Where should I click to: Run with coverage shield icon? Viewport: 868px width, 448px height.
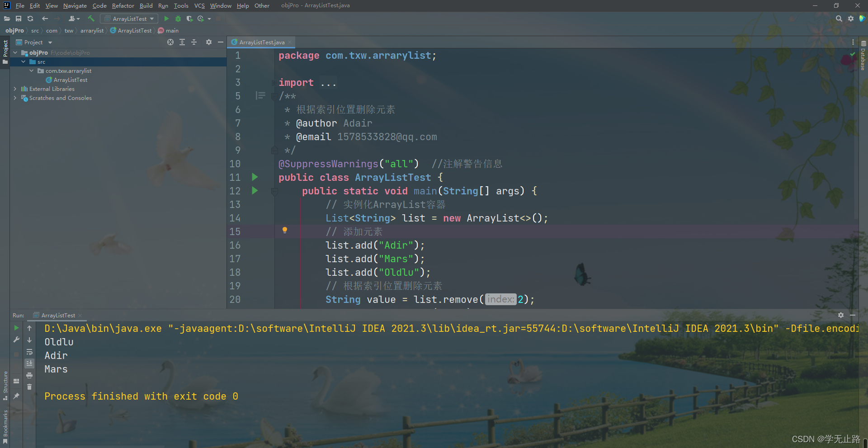tap(189, 19)
